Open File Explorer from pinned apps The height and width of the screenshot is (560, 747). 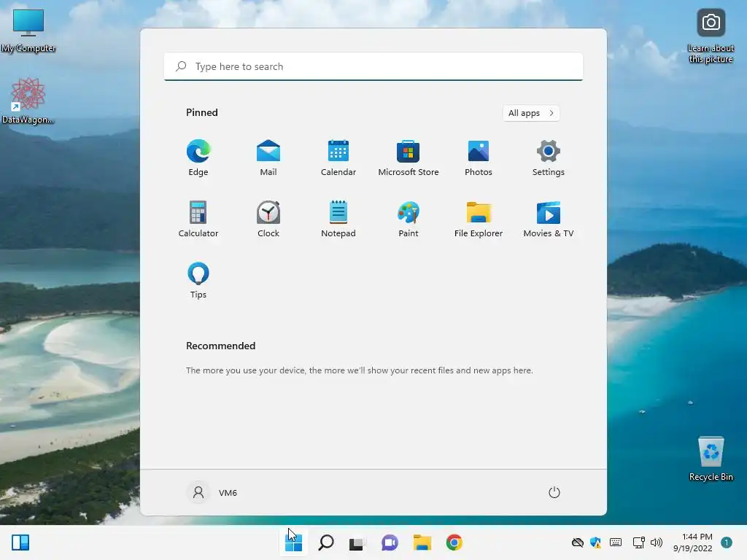coord(479,219)
